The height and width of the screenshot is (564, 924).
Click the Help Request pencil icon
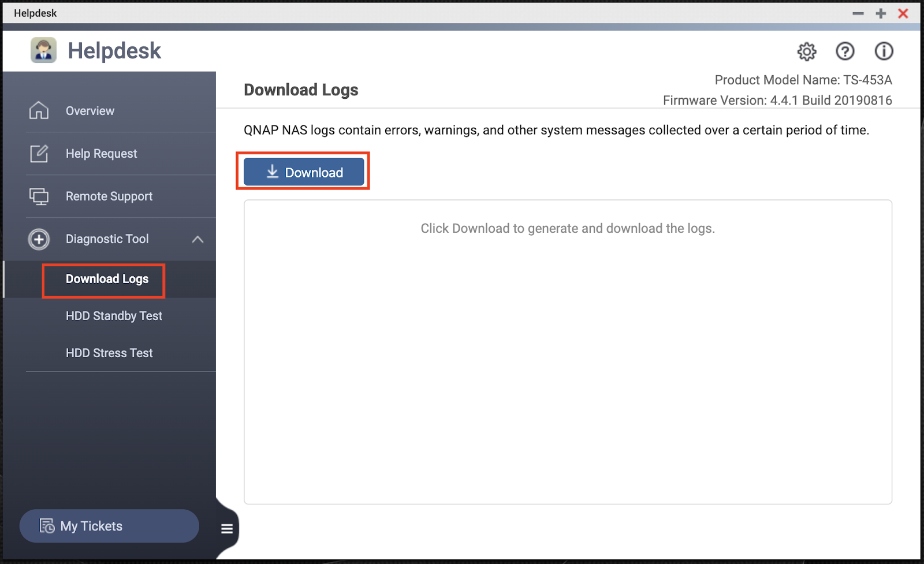point(39,154)
